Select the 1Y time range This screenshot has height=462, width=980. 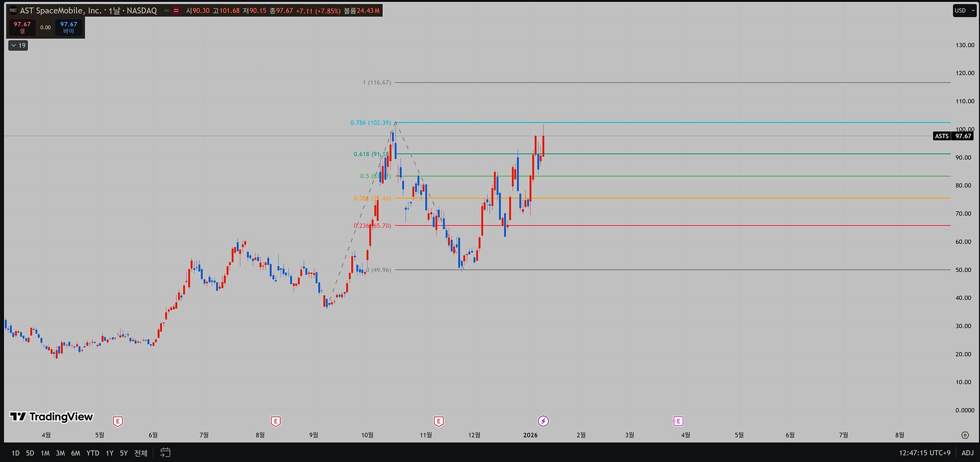click(109, 453)
